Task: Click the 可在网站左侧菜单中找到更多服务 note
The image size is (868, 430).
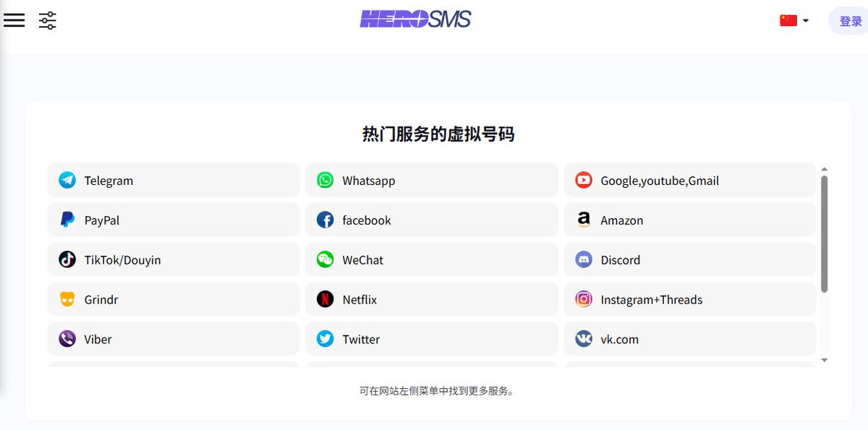Action: coord(436,391)
